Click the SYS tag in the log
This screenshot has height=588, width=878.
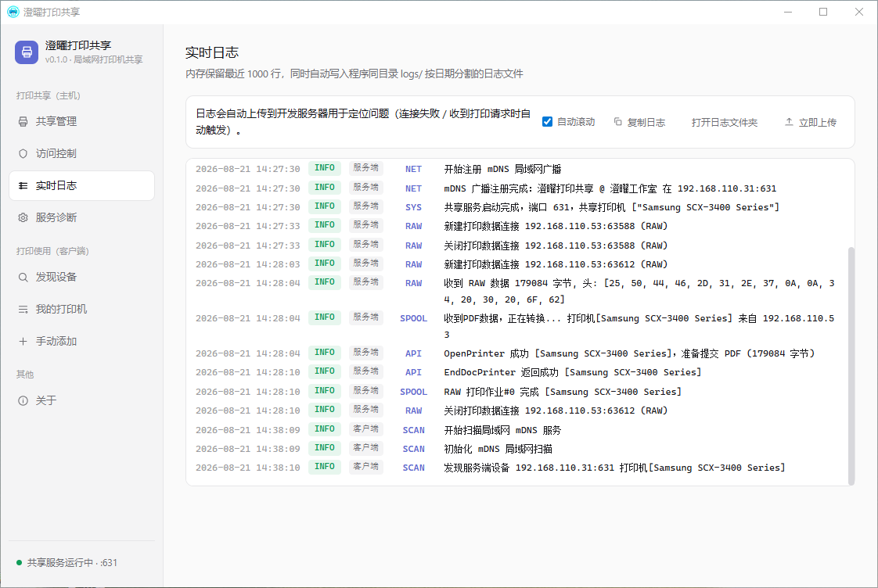(x=413, y=207)
